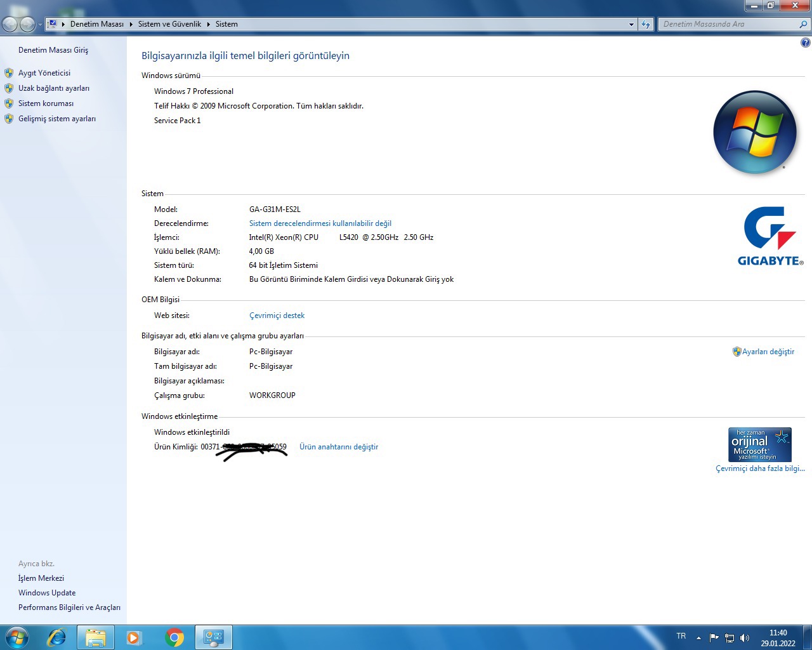Open Gelişmiş sistem ayarları

57,119
